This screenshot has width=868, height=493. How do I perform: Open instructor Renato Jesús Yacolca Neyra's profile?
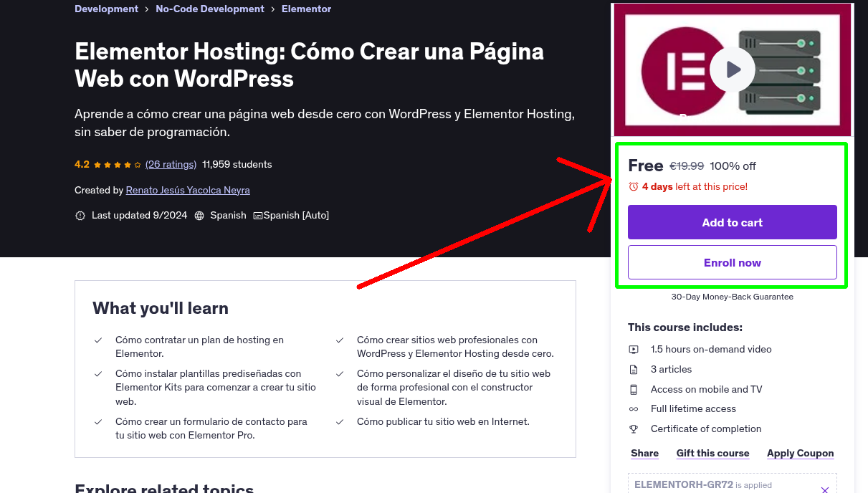coord(188,190)
